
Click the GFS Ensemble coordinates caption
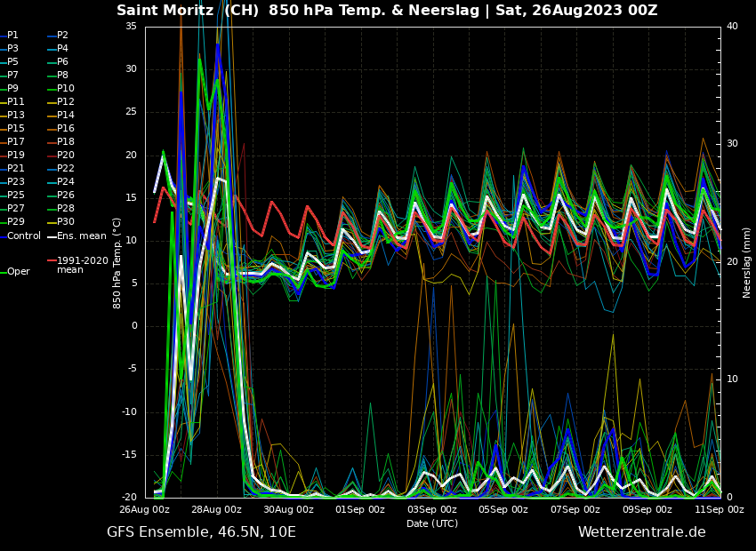201,532
